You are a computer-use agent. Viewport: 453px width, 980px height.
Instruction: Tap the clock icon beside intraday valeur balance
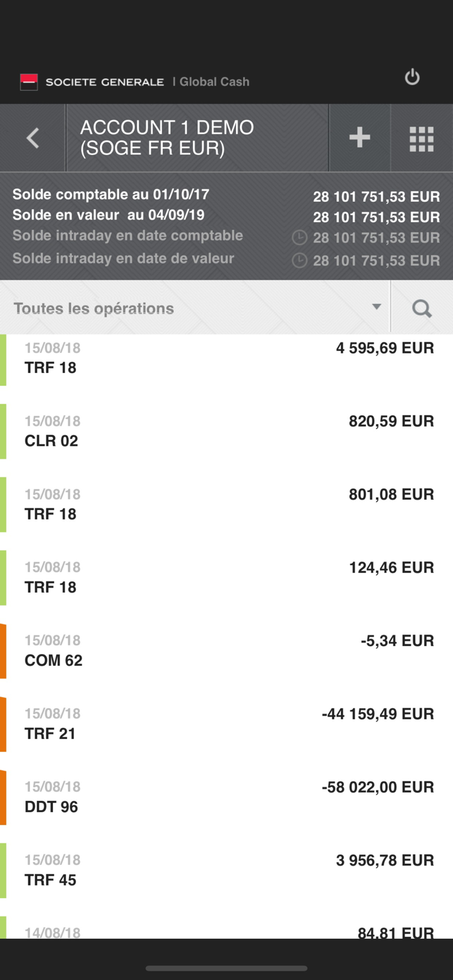click(299, 261)
